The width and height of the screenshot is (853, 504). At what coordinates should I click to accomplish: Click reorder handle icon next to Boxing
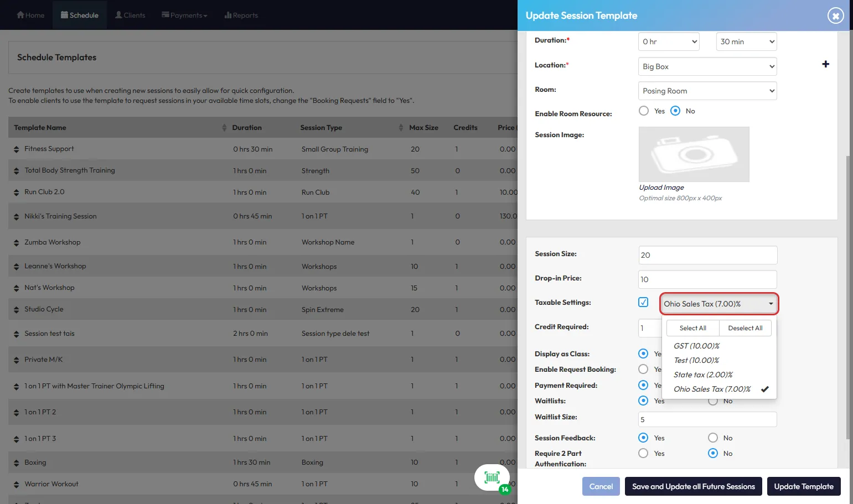pyautogui.click(x=16, y=463)
